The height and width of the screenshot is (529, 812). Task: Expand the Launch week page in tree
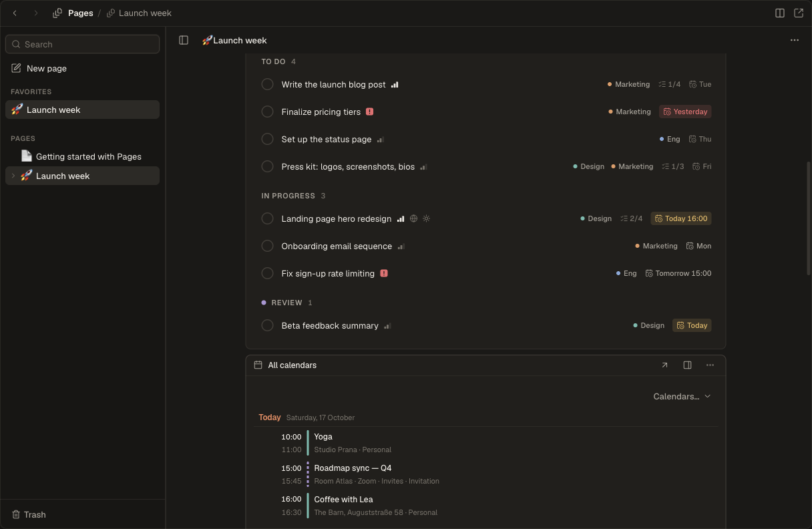click(x=13, y=176)
